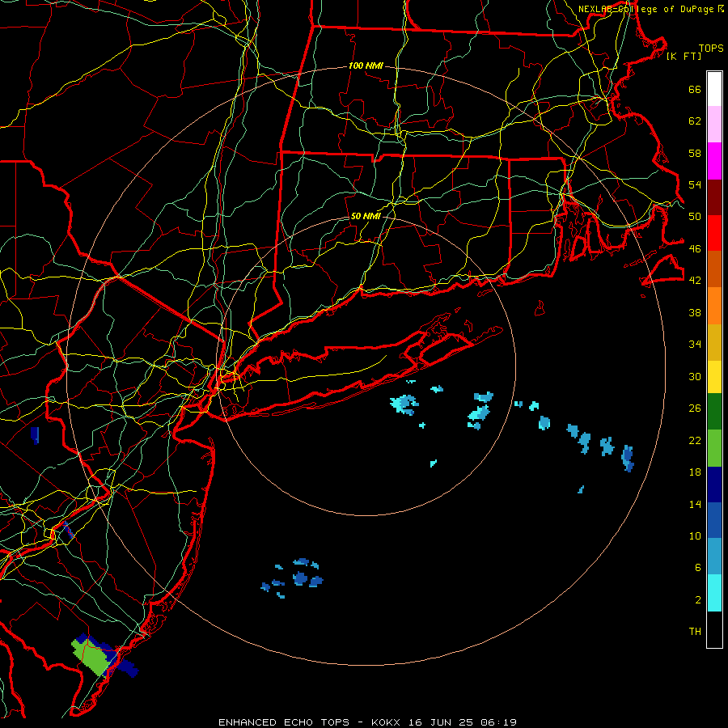Click the light pink 62 kft legend swatch
Screen dimensions: 728x728
tap(714, 125)
